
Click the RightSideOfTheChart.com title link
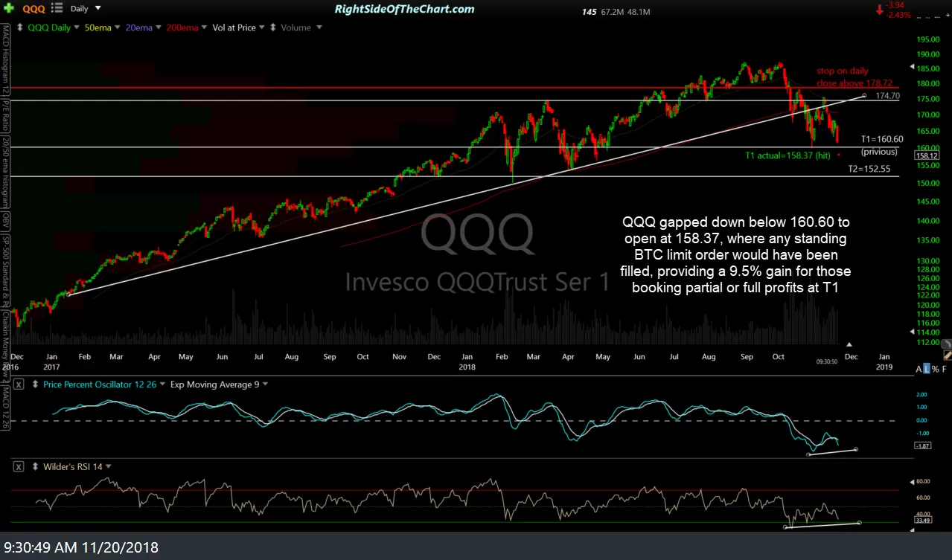coord(404,9)
